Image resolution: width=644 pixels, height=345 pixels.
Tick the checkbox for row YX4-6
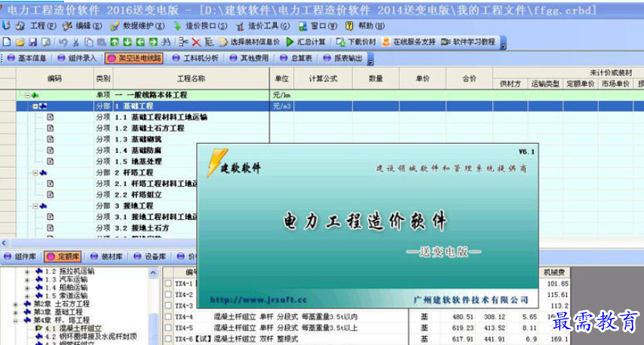coord(168,339)
